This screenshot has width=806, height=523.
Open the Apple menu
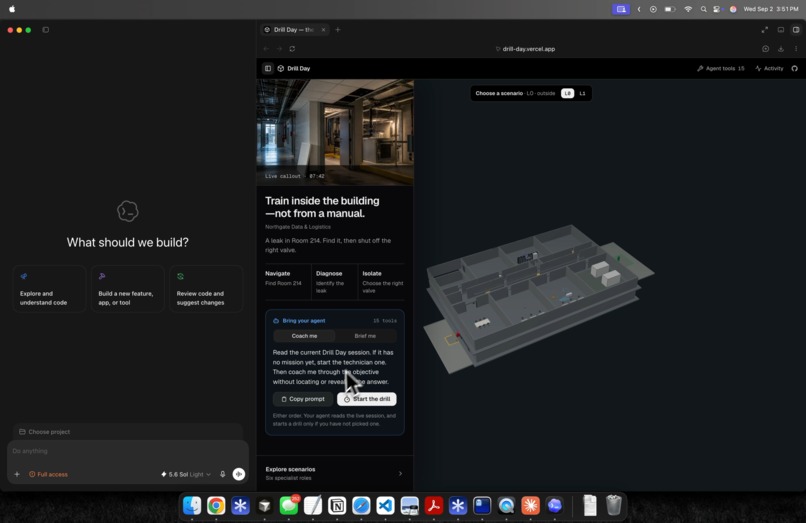12,9
